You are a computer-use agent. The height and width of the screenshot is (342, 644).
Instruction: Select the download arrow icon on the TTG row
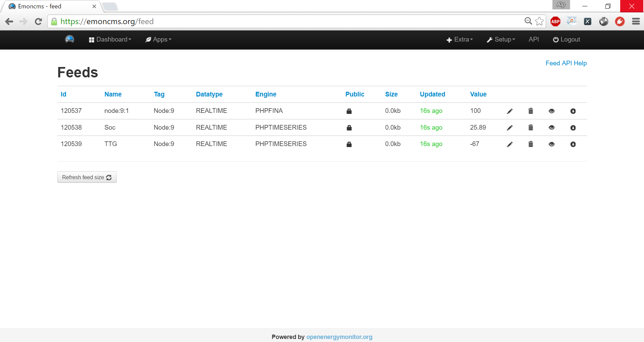[573, 144]
